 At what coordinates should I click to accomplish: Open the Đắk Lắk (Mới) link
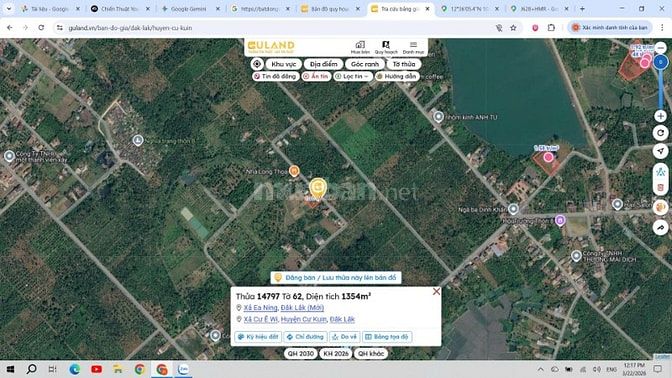(302, 308)
